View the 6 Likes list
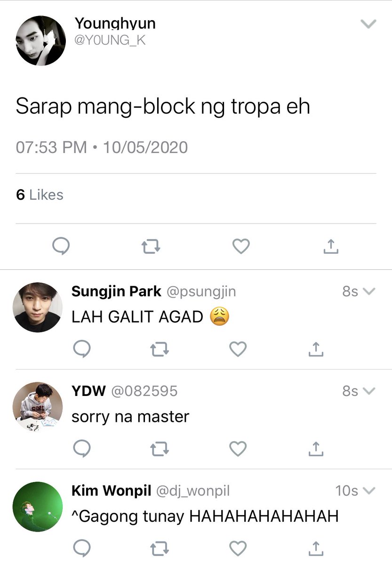 click(x=40, y=195)
